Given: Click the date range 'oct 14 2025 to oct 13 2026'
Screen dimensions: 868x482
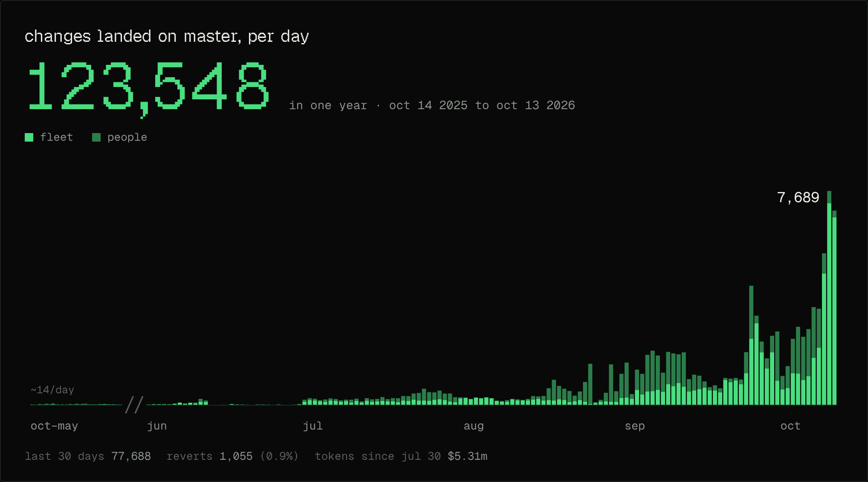Looking at the screenshot, I should coord(482,105).
